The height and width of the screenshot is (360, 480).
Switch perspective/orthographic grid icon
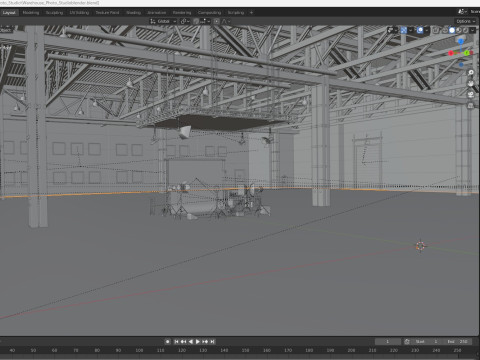pyautogui.click(x=471, y=106)
